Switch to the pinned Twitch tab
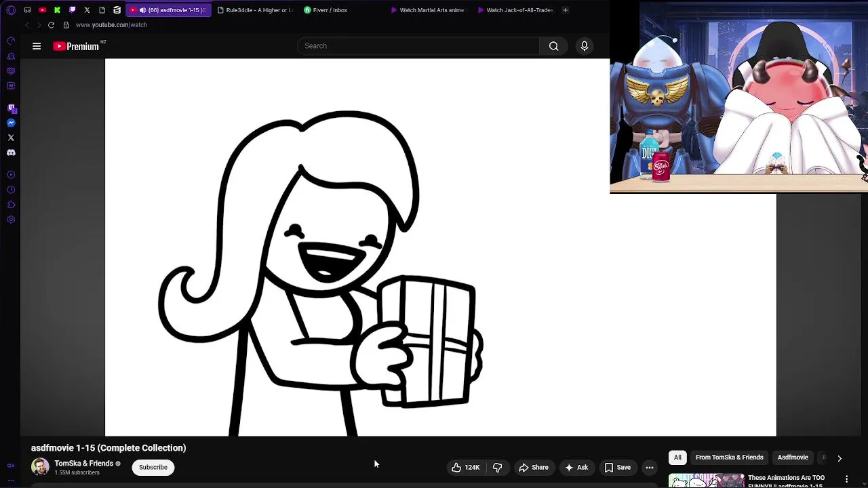868x488 pixels. tap(72, 10)
